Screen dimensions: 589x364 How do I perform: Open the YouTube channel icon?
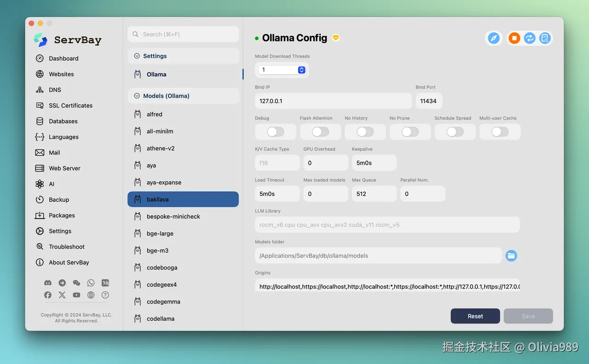point(76,295)
